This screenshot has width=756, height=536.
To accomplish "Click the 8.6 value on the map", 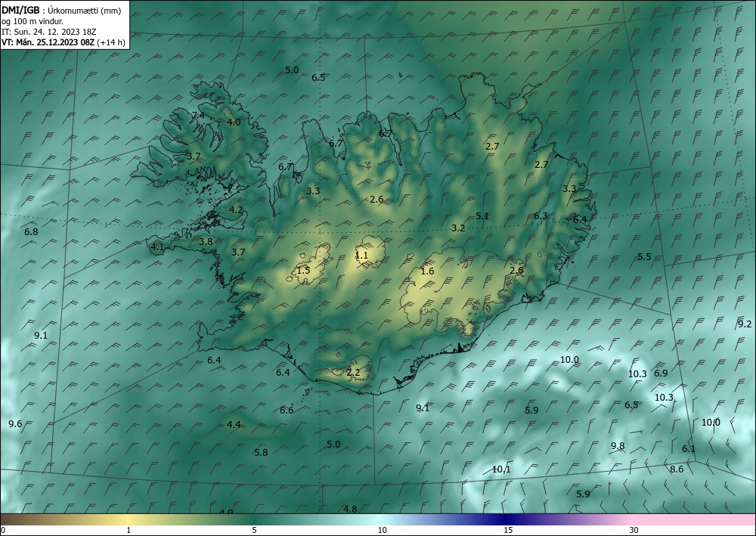I will (677, 469).
